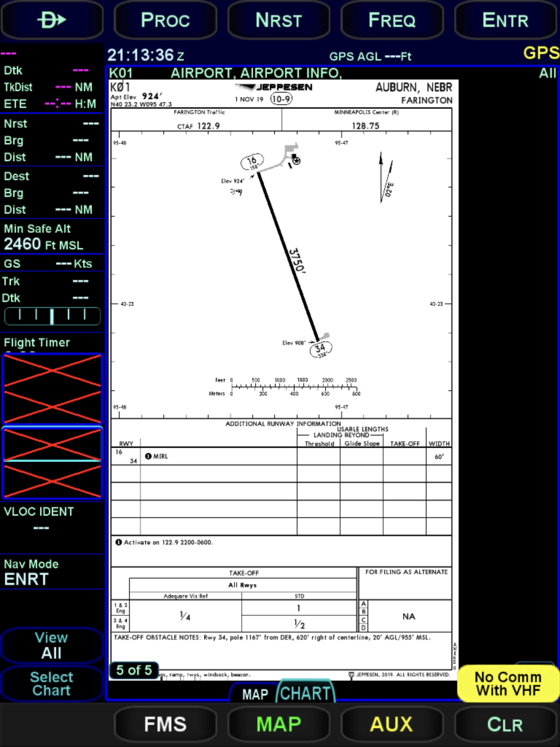Open the FMS page group
This screenshot has width=560, height=747.
(x=165, y=724)
